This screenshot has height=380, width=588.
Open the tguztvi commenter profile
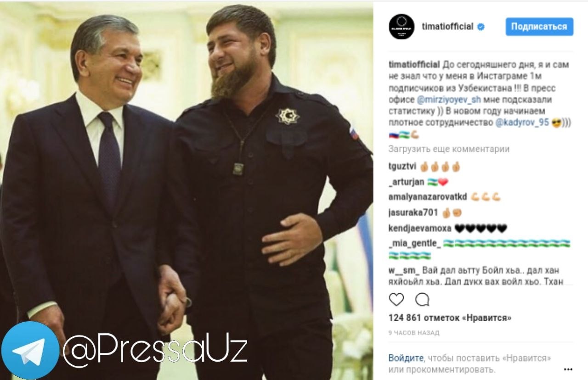[402, 167]
